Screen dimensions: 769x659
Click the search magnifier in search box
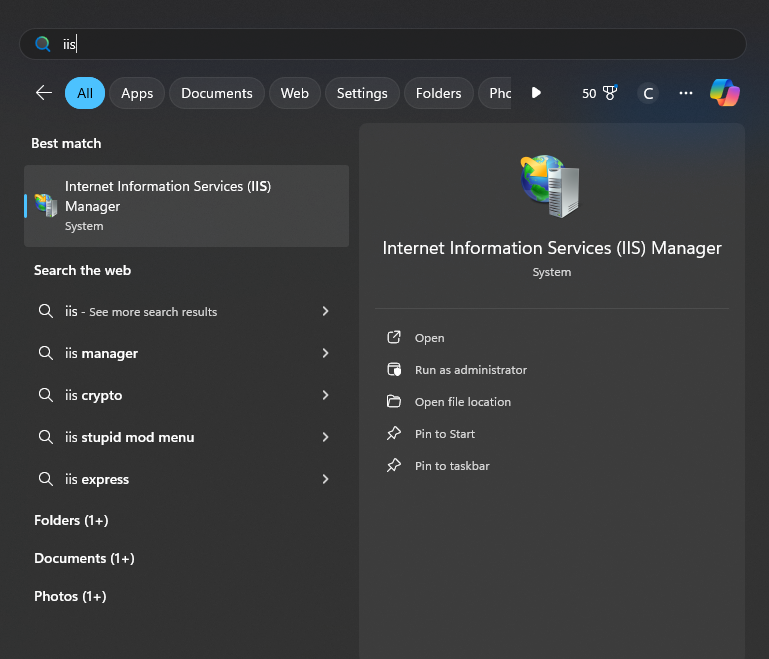(x=43, y=44)
